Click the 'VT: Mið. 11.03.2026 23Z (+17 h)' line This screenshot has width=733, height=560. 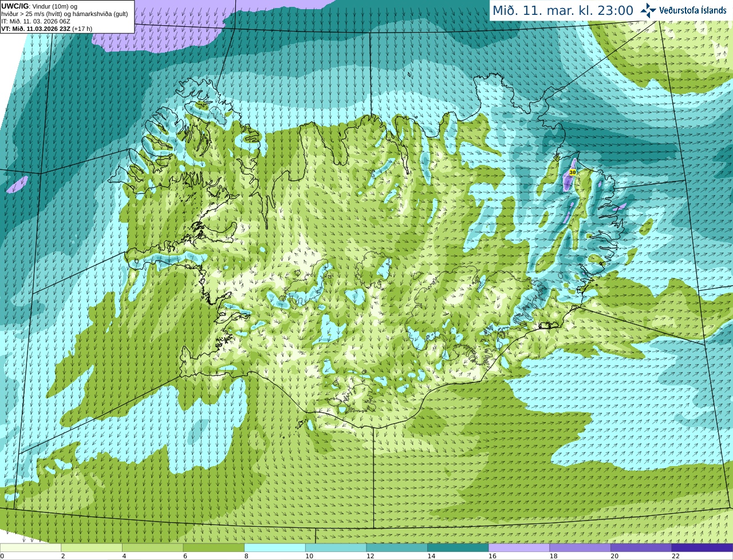tap(46, 29)
